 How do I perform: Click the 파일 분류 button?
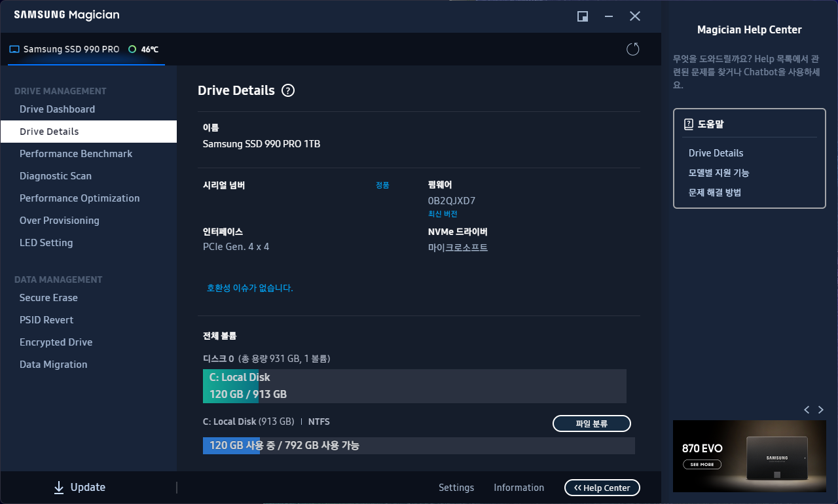coord(591,423)
